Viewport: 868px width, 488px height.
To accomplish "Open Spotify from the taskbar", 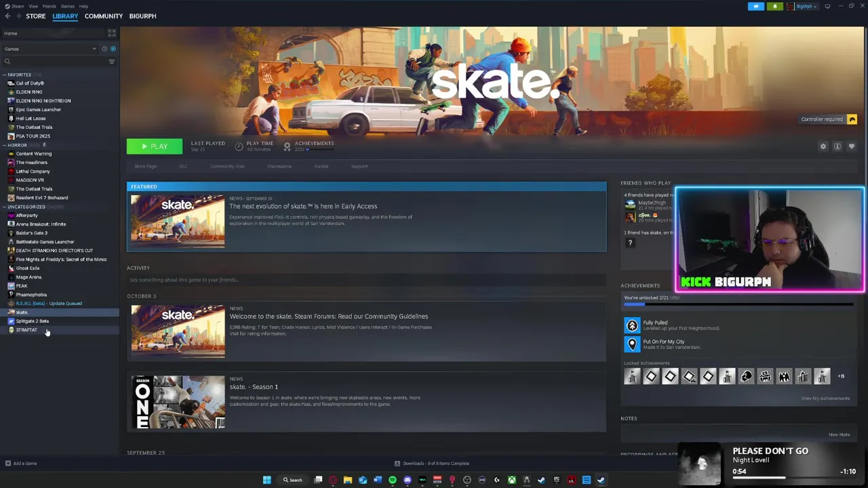I will click(x=392, y=480).
